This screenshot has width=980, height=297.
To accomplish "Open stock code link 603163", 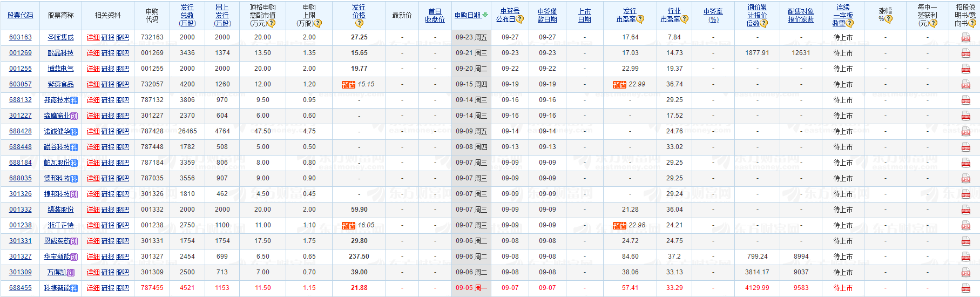I will 21,37.
